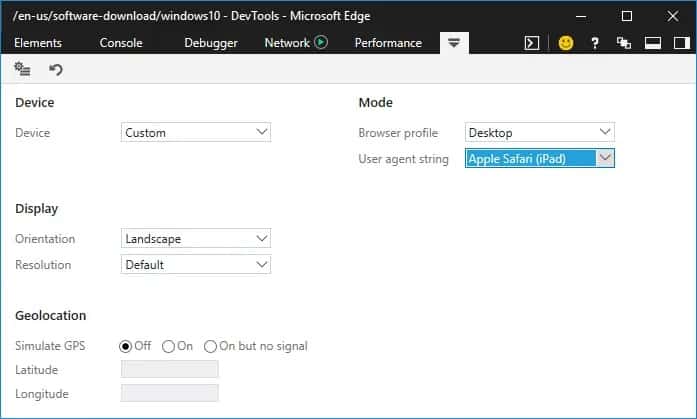This screenshot has width=697, height=419.
Task: Click the unpin DevTools window icon
Action: click(x=624, y=43)
